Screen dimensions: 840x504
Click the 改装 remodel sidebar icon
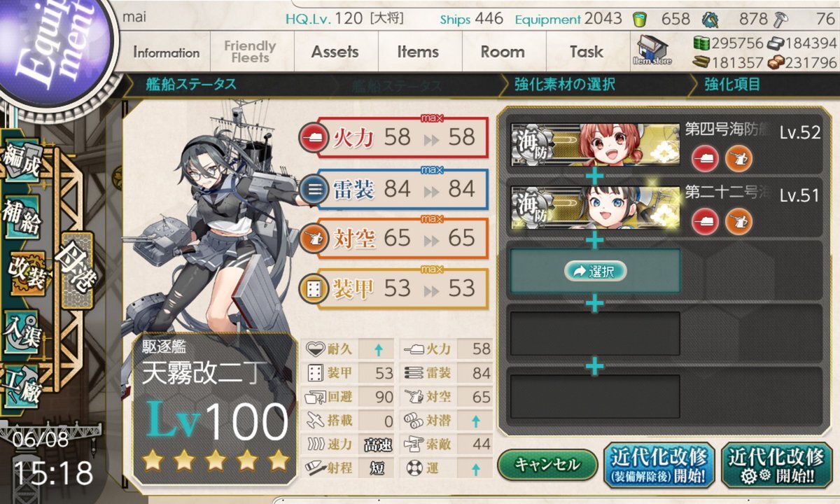point(27,275)
